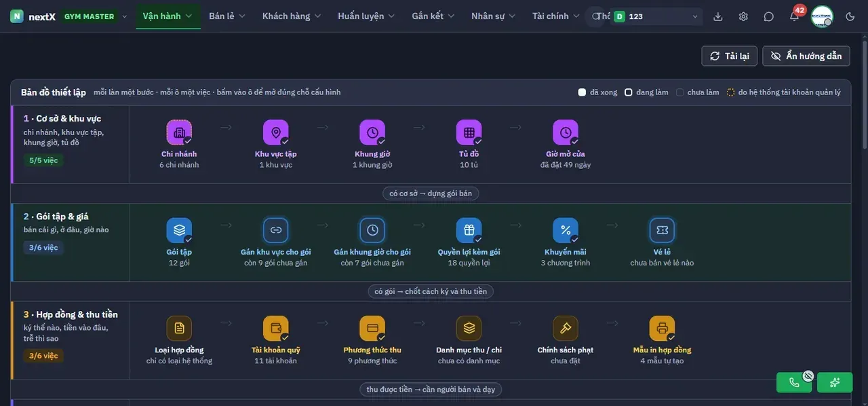The height and width of the screenshot is (406, 868).
Task: Click the download icon in the top bar
Action: tap(718, 16)
